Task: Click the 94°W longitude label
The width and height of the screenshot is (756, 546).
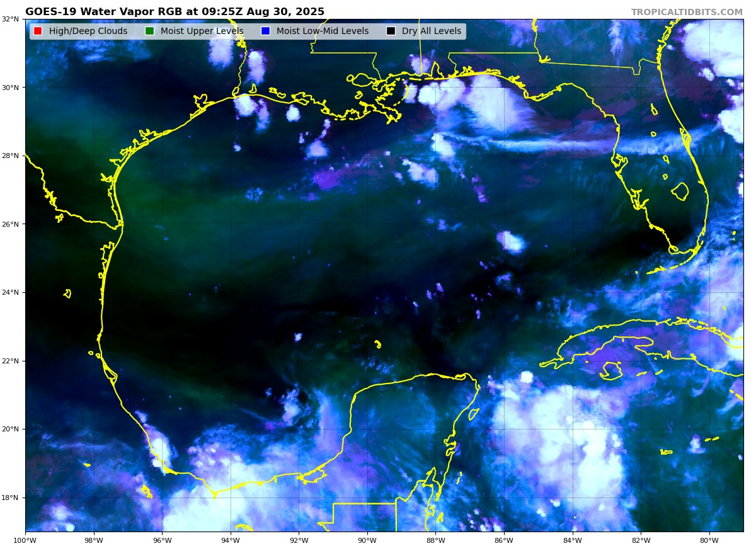Action: coord(231,540)
